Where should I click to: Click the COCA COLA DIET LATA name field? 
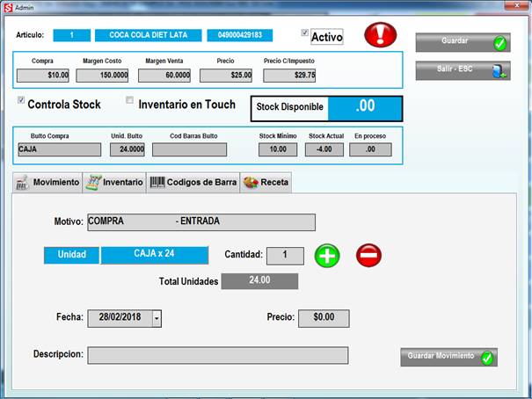[149, 35]
